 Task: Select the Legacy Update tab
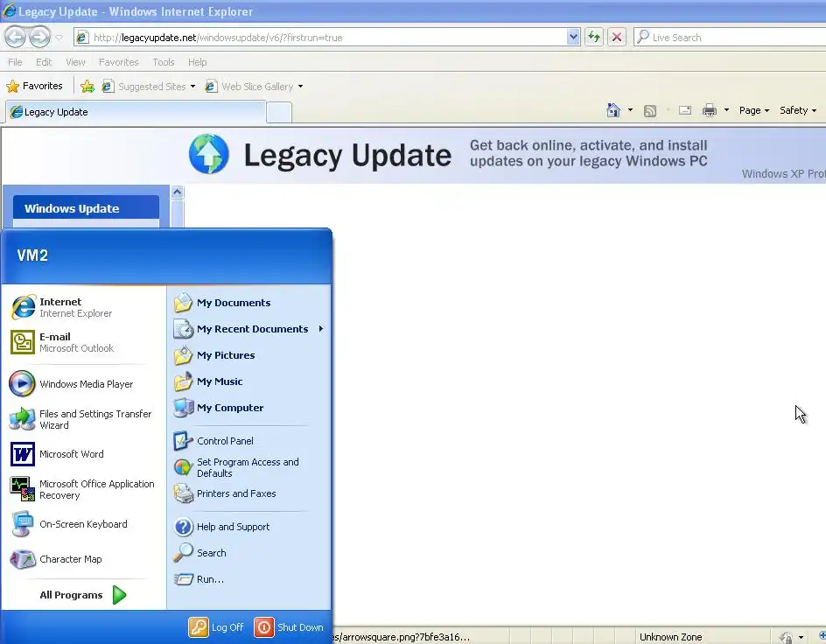pos(136,112)
